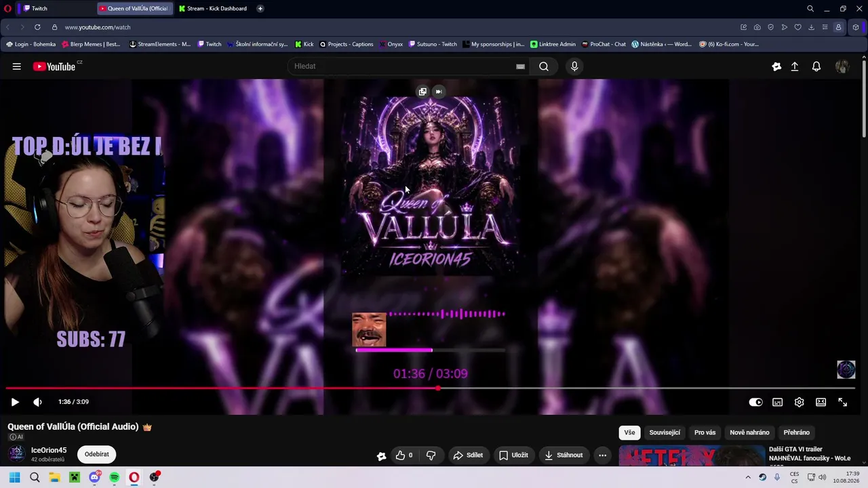Open the Linktree Admin bookmark
Viewport: 868px width, 488px height.
[553, 44]
